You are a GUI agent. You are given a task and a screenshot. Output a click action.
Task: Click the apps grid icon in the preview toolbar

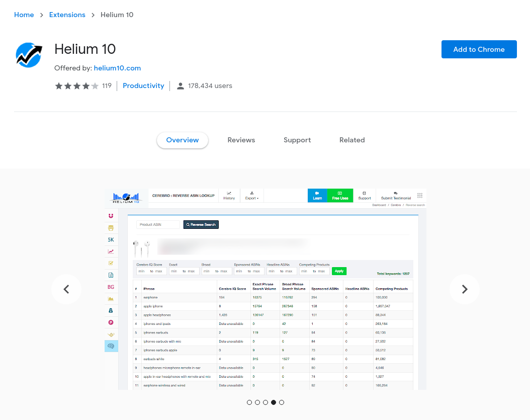420,196
